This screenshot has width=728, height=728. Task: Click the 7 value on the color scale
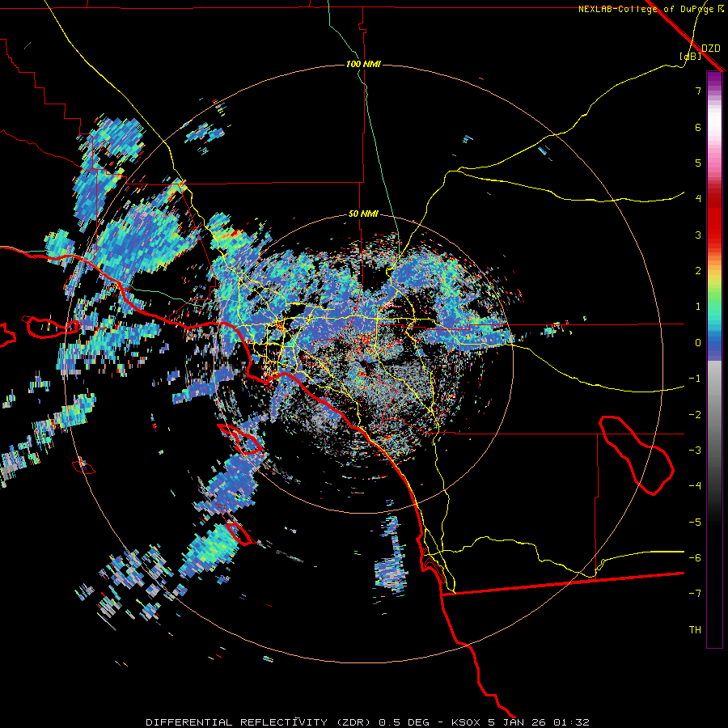[x=698, y=91]
